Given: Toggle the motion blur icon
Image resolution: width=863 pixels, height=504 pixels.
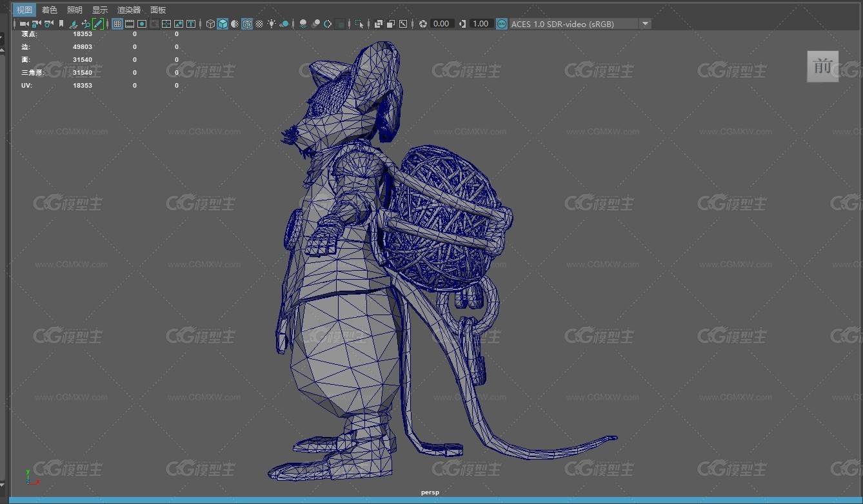Looking at the screenshot, I should click(315, 24).
